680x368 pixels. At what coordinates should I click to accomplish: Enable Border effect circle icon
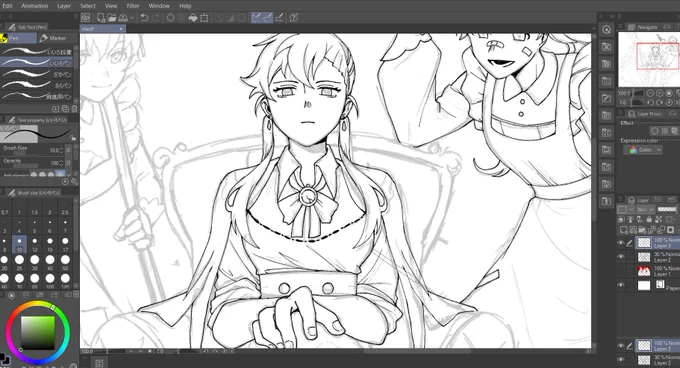click(654, 130)
